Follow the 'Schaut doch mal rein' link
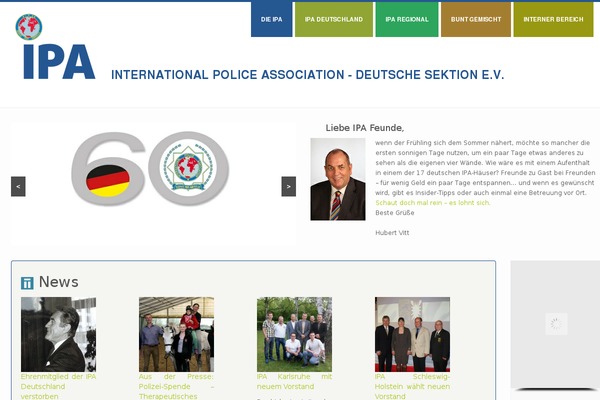 (433, 202)
